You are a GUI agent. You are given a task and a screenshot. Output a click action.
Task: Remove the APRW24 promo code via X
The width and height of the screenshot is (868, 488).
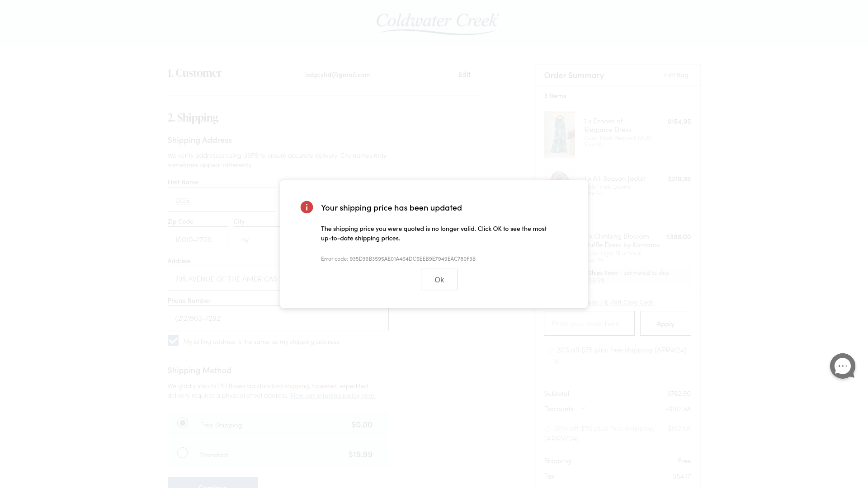coord(557,361)
